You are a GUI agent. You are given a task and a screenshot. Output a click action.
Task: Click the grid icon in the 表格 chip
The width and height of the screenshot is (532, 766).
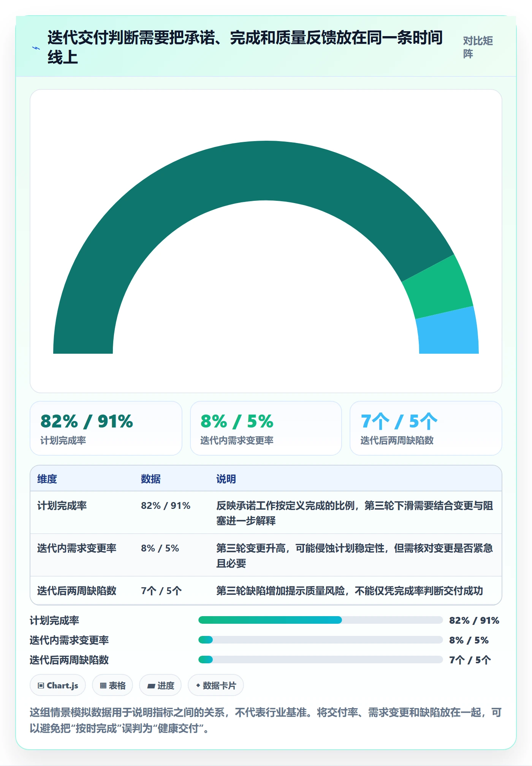click(x=103, y=686)
